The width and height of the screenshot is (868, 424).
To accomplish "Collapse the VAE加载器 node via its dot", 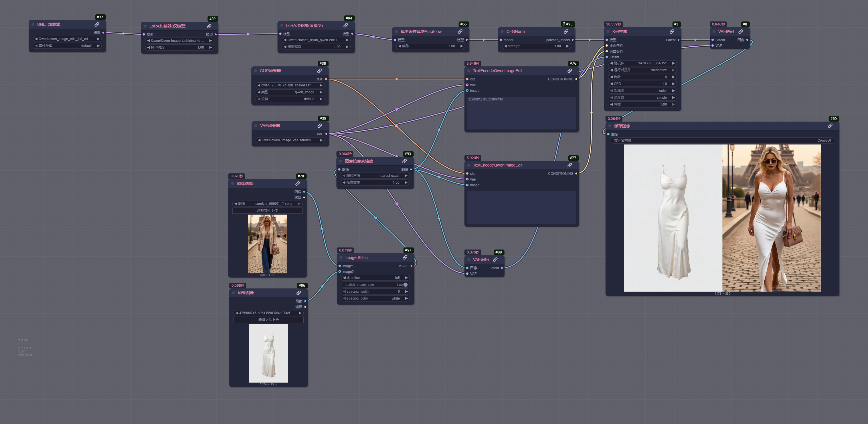I will (256, 126).
